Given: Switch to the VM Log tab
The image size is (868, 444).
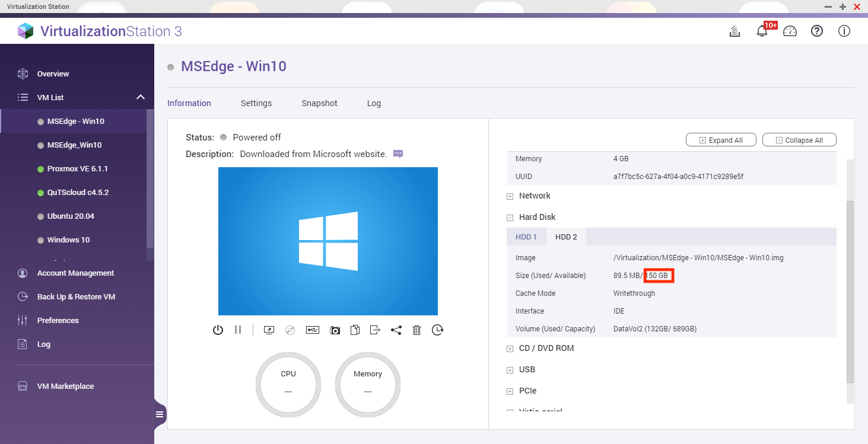Looking at the screenshot, I should tap(374, 103).
